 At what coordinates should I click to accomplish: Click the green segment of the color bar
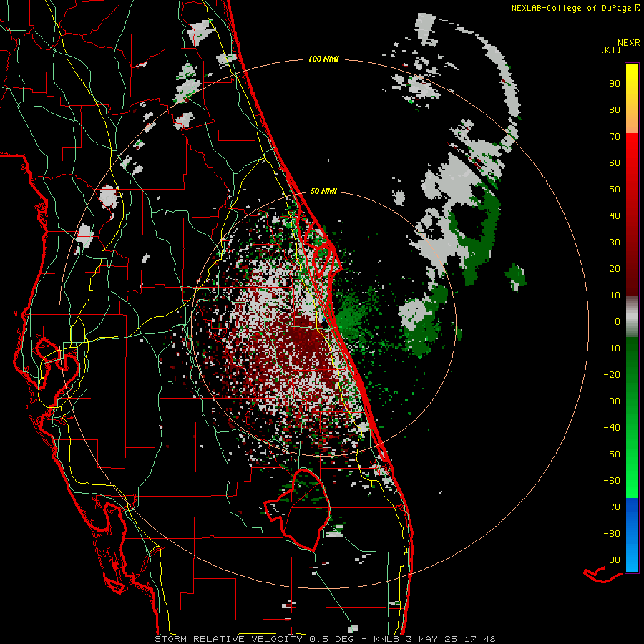click(x=632, y=418)
